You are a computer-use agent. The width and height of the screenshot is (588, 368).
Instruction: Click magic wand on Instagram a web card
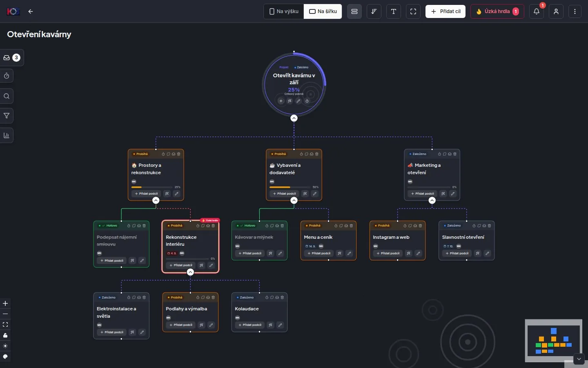(x=408, y=254)
